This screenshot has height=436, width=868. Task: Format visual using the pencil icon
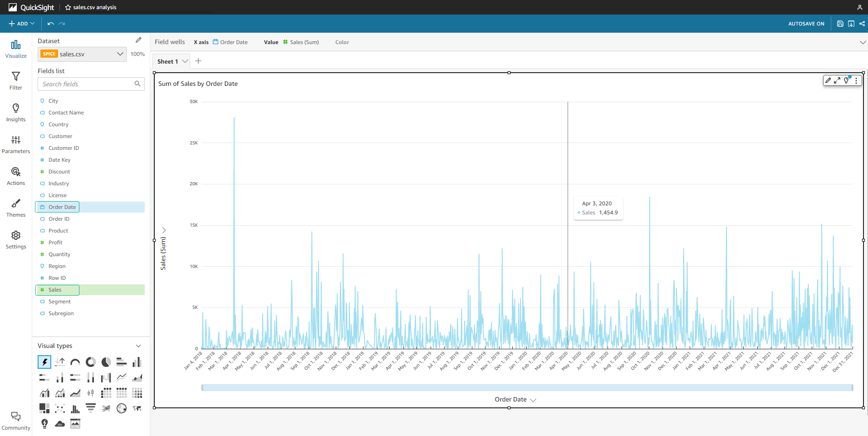point(828,80)
